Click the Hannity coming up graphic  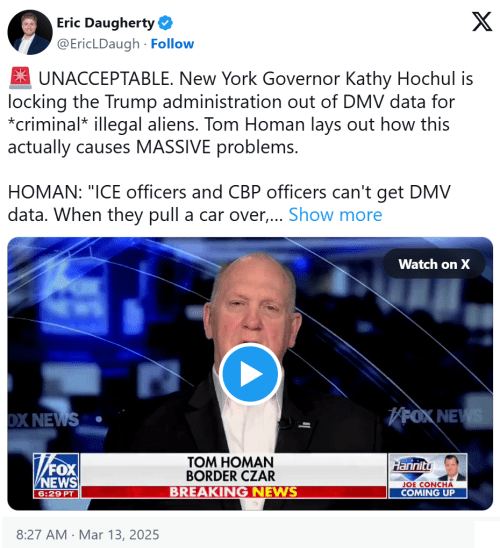[x=428, y=476]
